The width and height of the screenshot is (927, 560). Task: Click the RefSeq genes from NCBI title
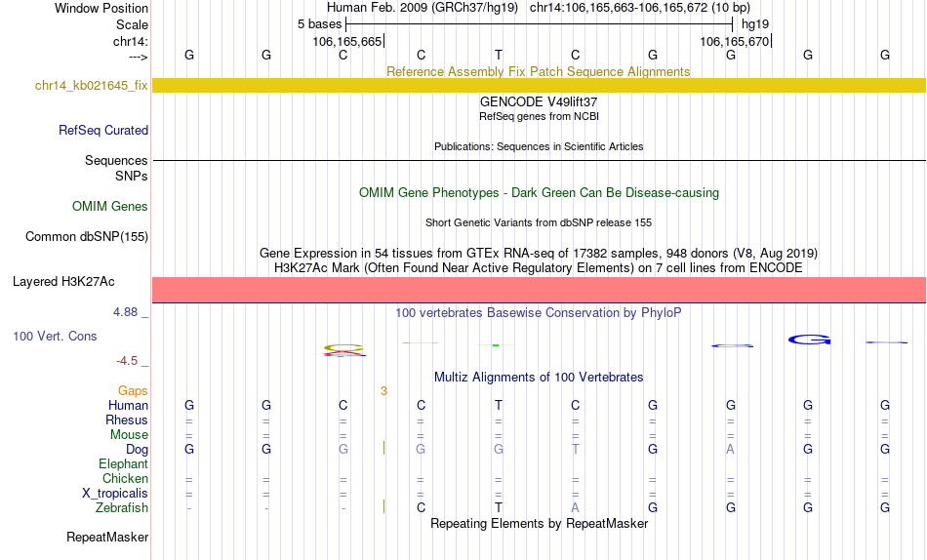pos(539,116)
